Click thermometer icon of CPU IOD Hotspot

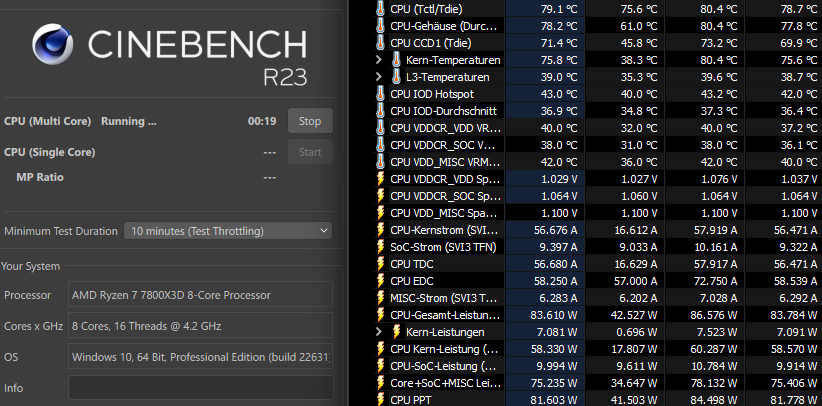point(381,94)
